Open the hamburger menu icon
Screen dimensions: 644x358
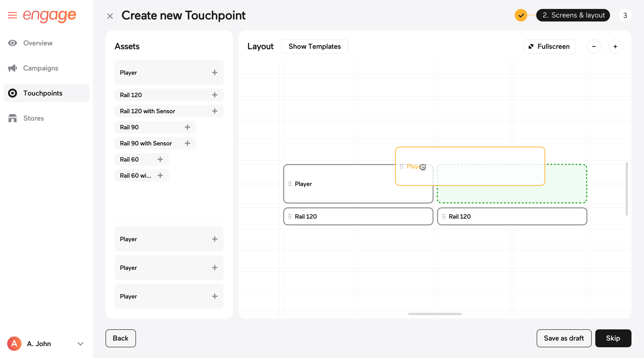12,15
